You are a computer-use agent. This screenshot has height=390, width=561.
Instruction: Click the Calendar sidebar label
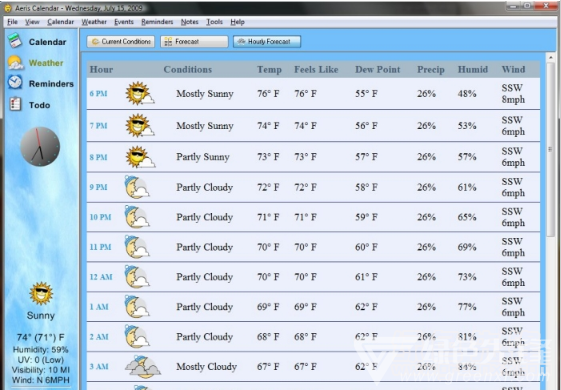(48, 42)
